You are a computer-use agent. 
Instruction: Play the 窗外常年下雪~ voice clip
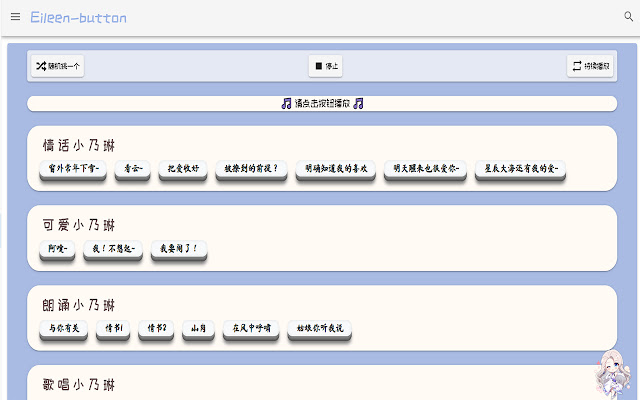(x=73, y=168)
